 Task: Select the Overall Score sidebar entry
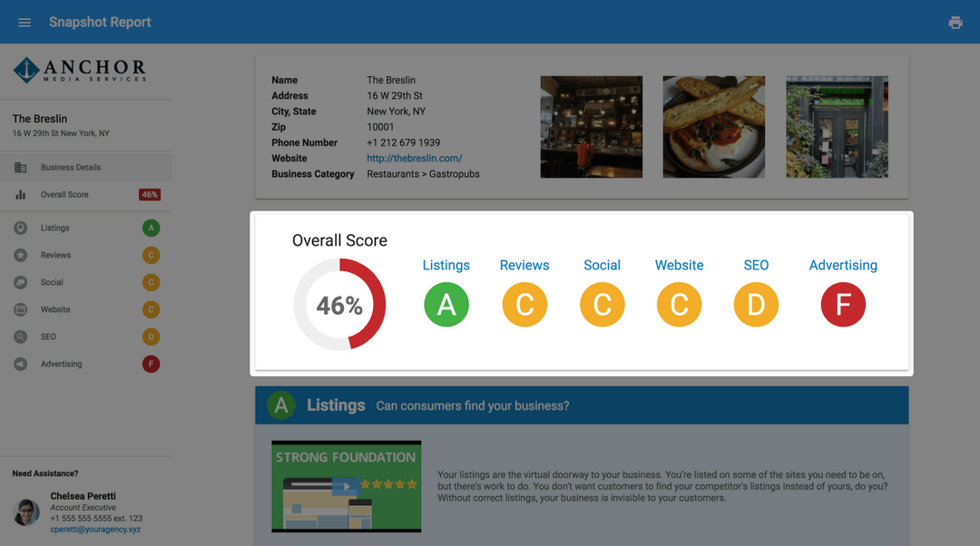coord(68,194)
